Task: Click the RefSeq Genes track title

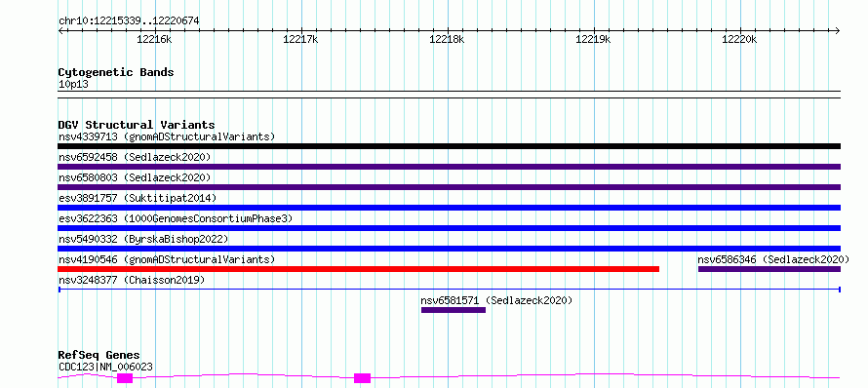Action: point(99,355)
